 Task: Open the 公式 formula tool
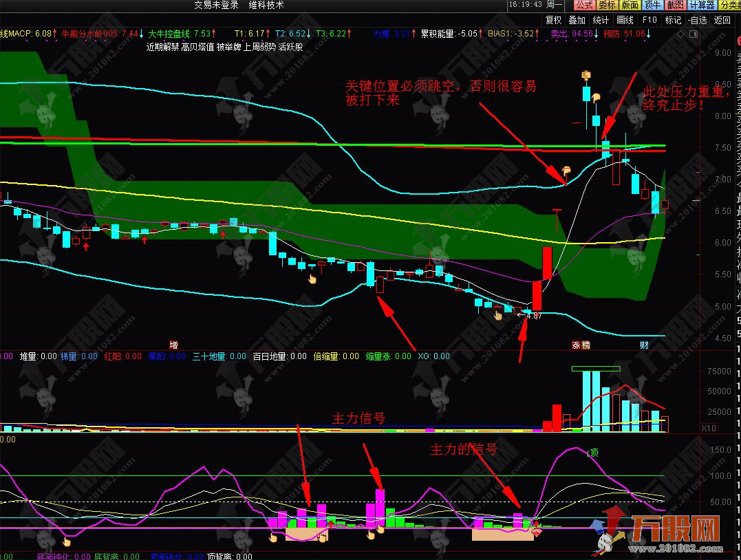[584, 6]
